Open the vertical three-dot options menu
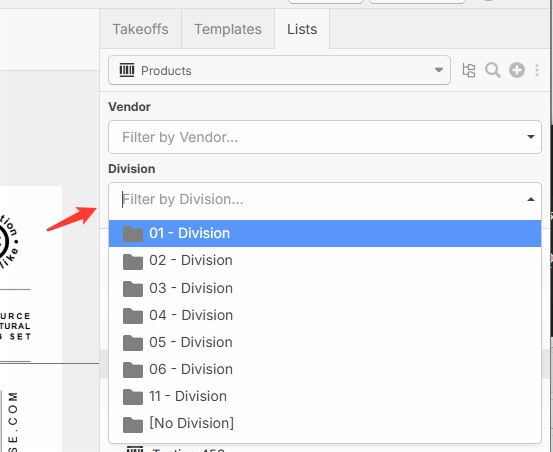The height and width of the screenshot is (452, 553). point(537,70)
